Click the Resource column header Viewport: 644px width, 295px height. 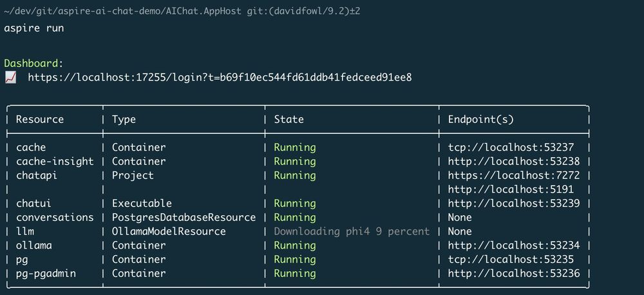[x=40, y=119]
